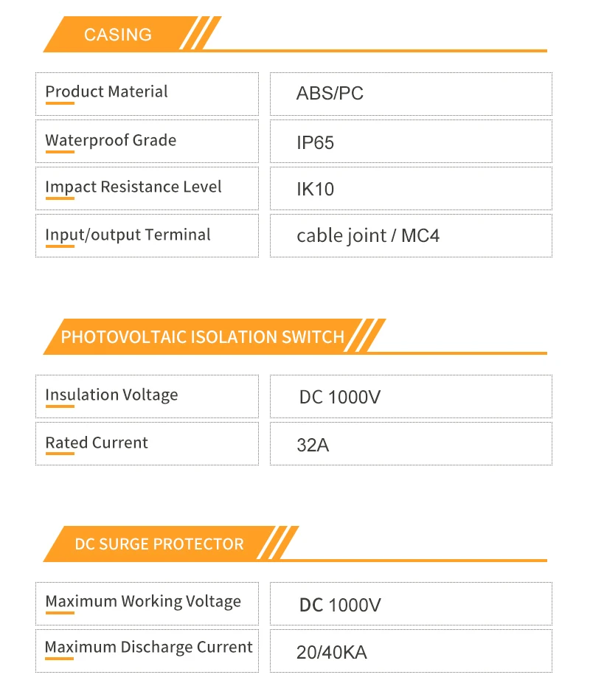Viewport: 590px width, 700px height.
Task: Click the 32A value cell
Action: tap(411, 444)
